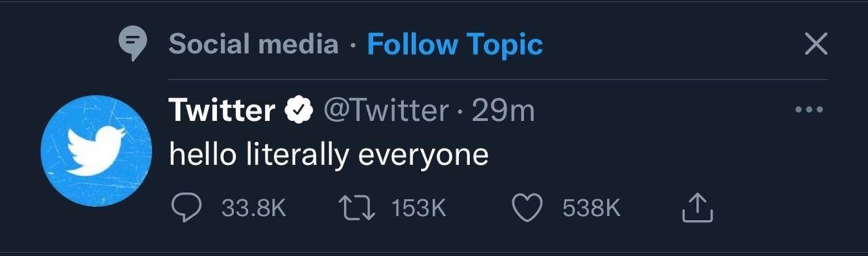Click the 538K likes count
Viewport: 868px width, 256px height.
pyautogui.click(x=592, y=208)
